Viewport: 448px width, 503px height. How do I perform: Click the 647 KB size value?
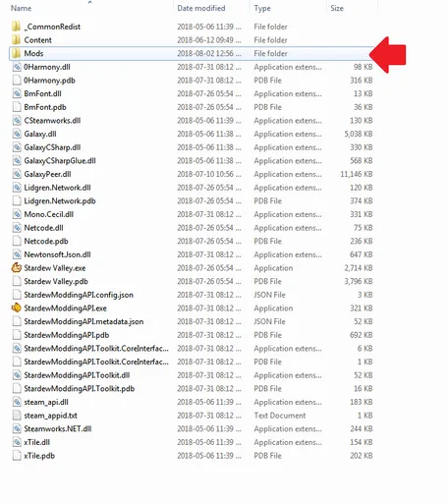[x=362, y=254]
